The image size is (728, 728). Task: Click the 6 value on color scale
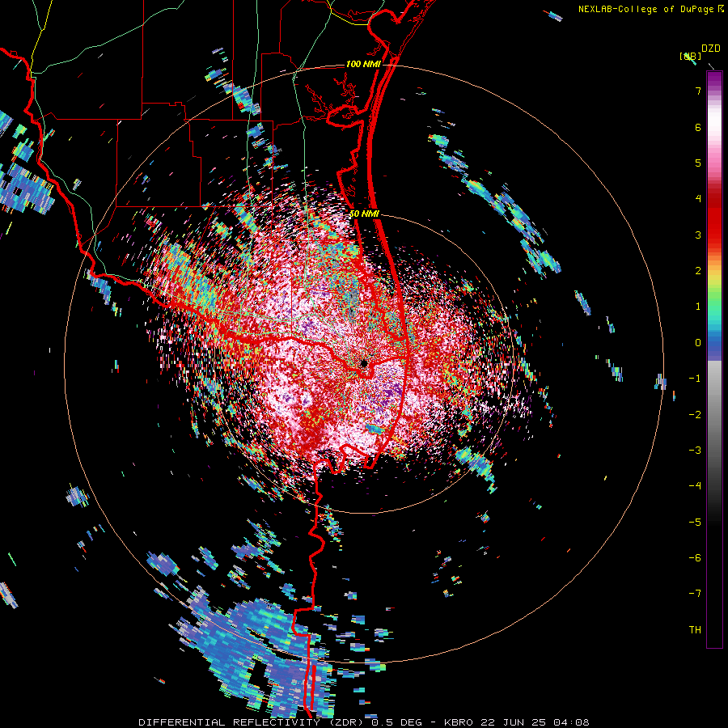coord(698,127)
